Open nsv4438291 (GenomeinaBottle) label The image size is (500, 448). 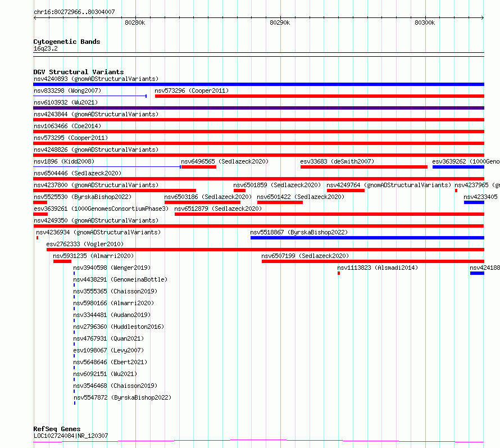coord(120,279)
